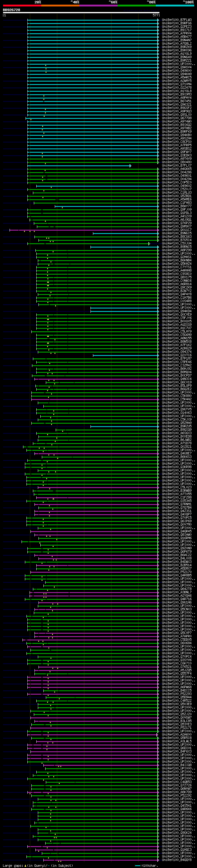This screenshot has height=868, width=197.
Task: Select label UniRef100_C5XJU4
Action: (177, 243)
